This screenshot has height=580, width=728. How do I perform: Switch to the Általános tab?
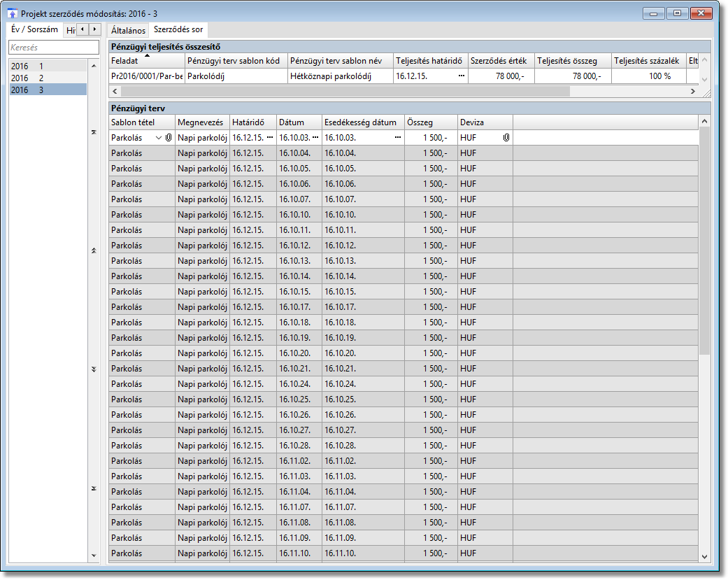pyautogui.click(x=128, y=30)
